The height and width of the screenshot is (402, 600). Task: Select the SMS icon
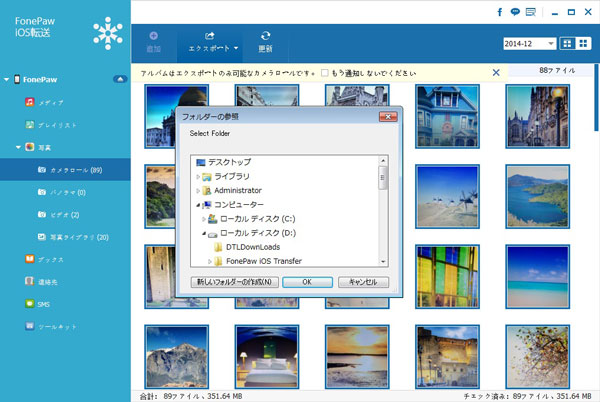click(30, 304)
